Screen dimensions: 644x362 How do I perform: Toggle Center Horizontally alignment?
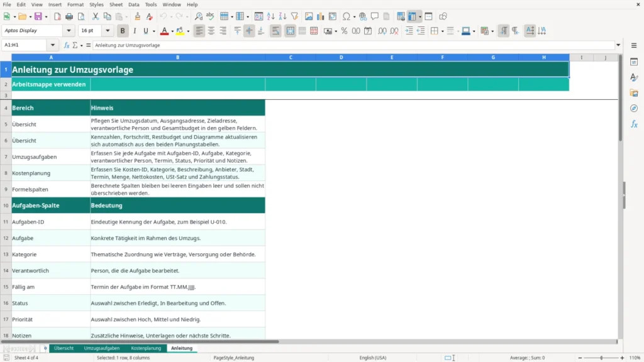(211, 31)
